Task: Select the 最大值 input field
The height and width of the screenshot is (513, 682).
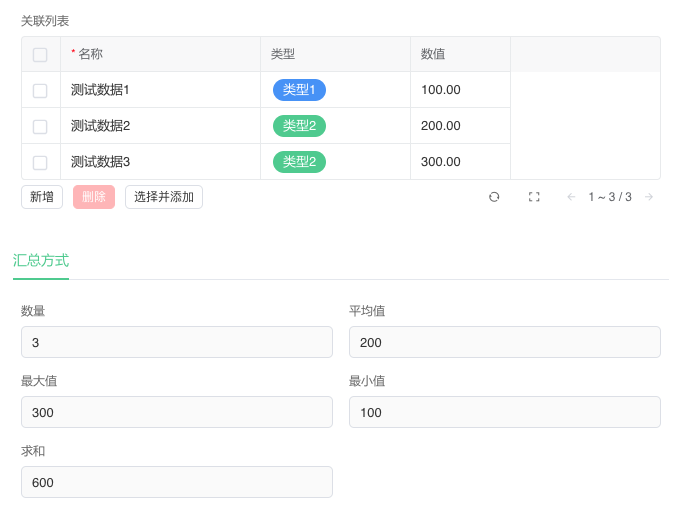Action: point(177,412)
